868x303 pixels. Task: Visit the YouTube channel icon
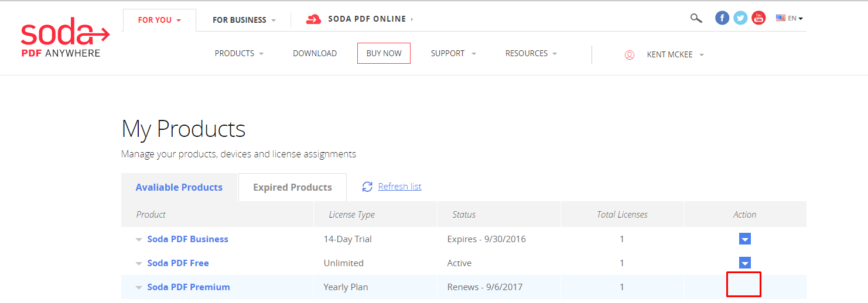tap(758, 18)
